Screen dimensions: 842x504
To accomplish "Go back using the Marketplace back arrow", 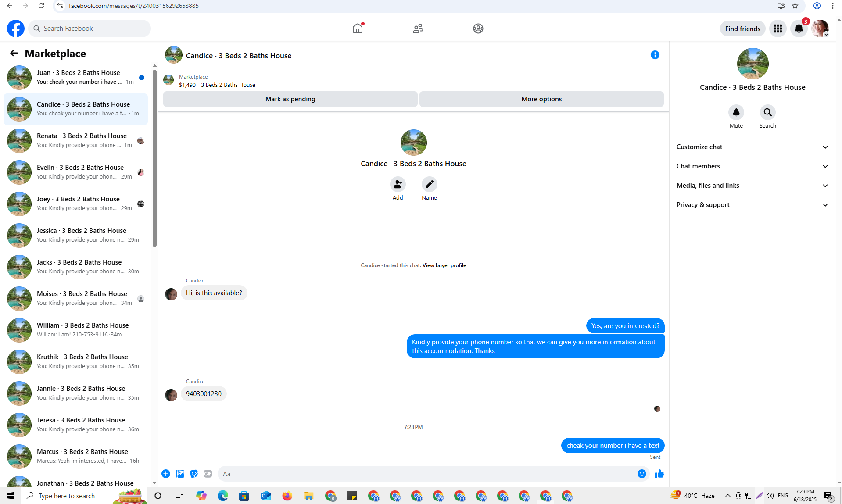I will (14, 53).
